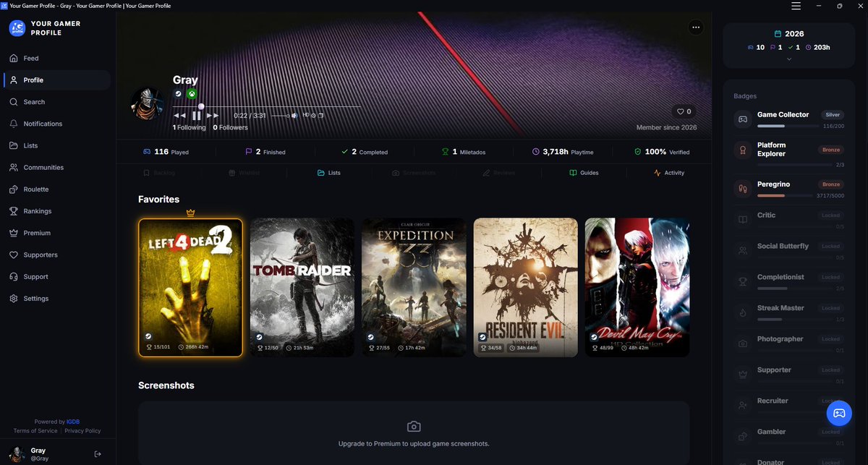This screenshot has height=465, width=868.
Task: Mute the player speaker icon
Action: click(294, 115)
